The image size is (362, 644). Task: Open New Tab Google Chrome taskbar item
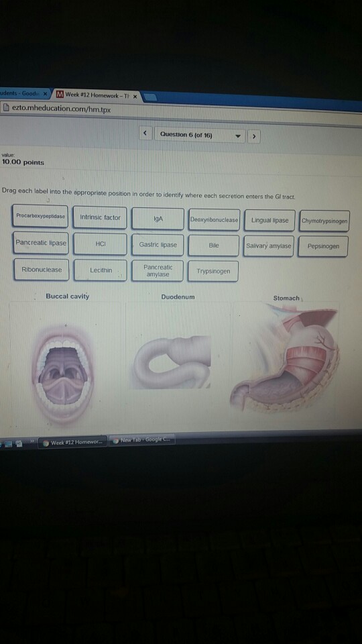point(142,440)
